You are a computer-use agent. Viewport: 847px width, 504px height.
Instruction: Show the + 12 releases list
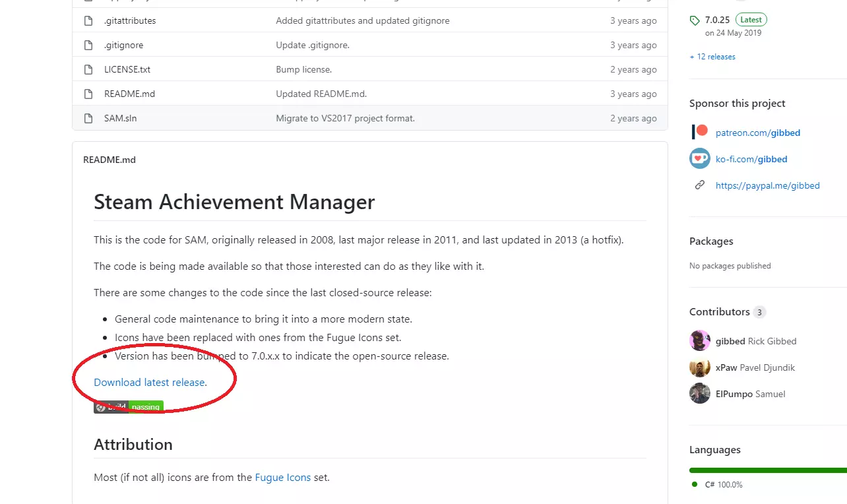[712, 57]
